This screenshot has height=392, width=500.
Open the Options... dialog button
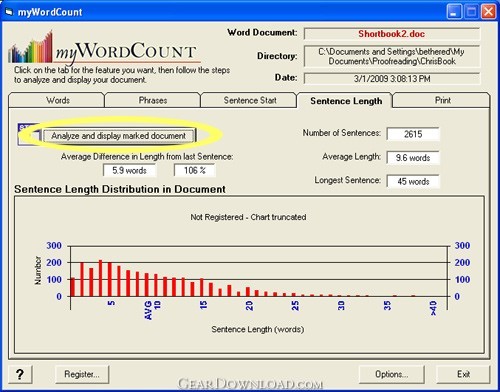coord(392,374)
